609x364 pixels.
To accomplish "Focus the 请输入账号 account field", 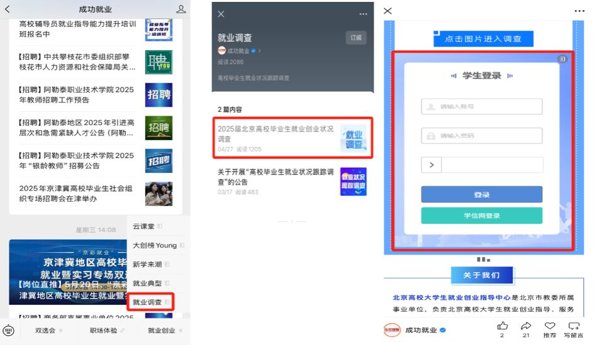I will click(481, 107).
